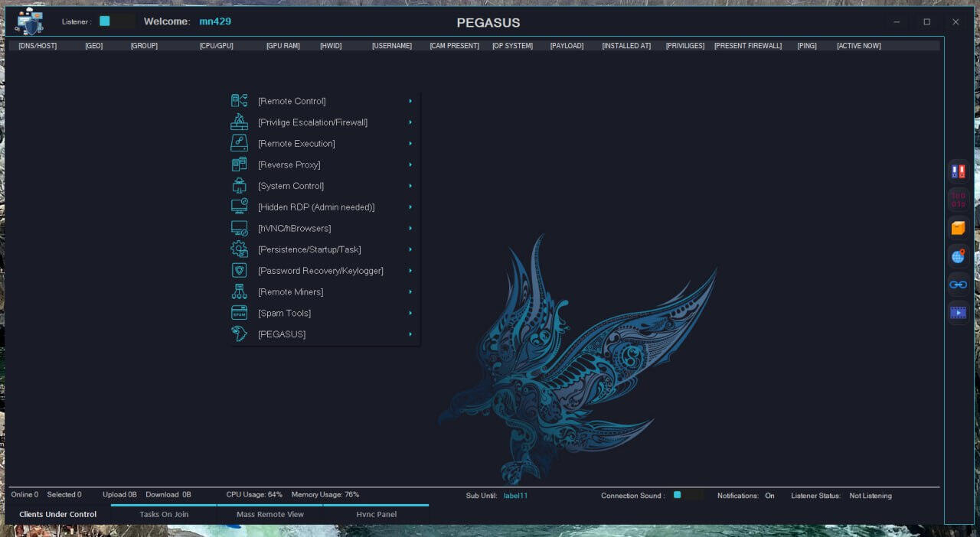Click the Notifications On value
The width and height of the screenshot is (980, 537).
pyautogui.click(x=769, y=496)
